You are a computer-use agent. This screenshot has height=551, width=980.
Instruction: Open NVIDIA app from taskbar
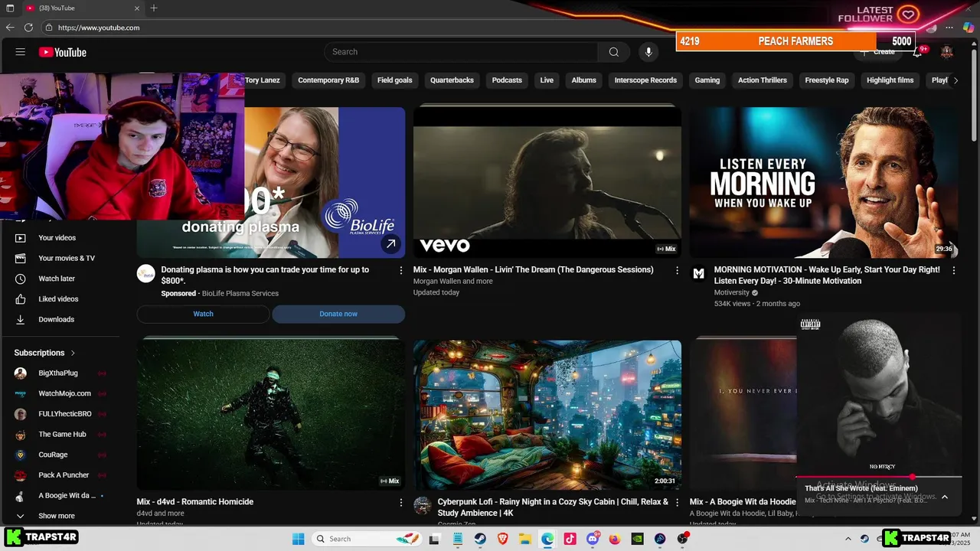click(x=637, y=539)
